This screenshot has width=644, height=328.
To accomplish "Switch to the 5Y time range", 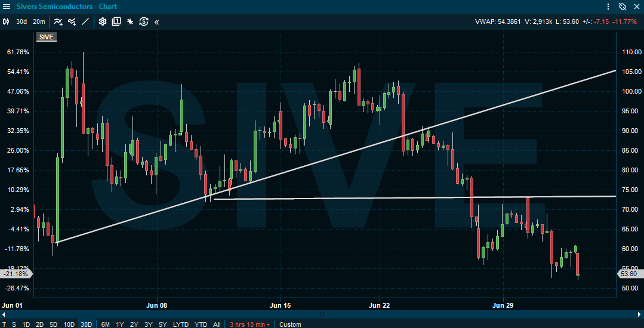I will [163, 324].
